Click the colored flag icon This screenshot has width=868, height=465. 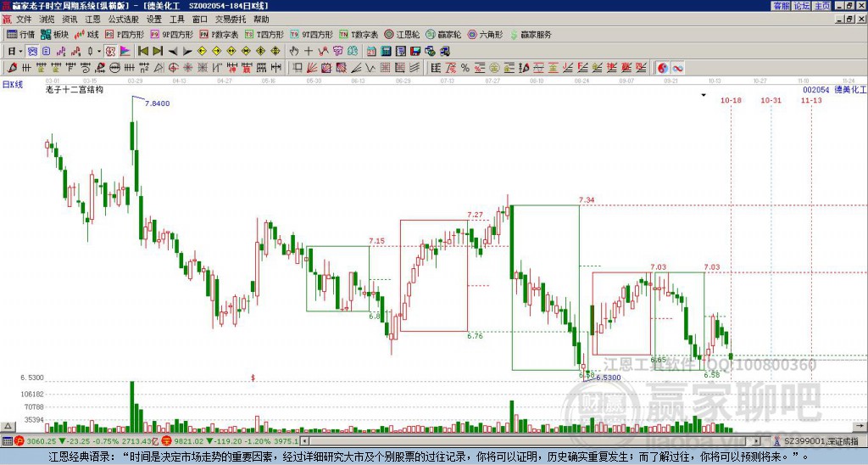[x=125, y=51]
